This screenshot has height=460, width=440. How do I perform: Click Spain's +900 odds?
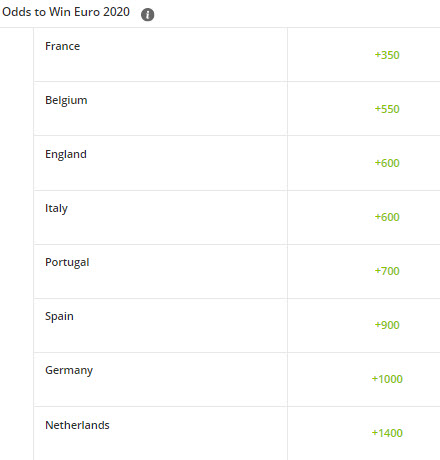387,325
